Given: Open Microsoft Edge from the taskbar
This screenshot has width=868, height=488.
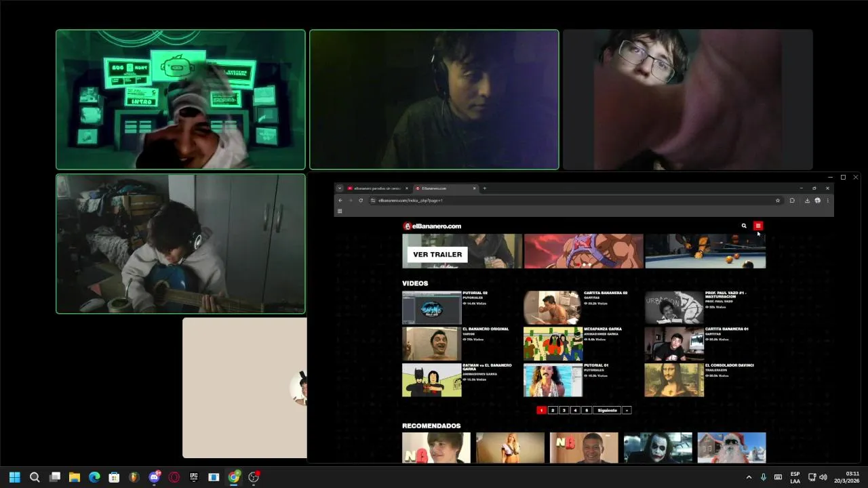Looking at the screenshot, I should pyautogui.click(x=94, y=477).
